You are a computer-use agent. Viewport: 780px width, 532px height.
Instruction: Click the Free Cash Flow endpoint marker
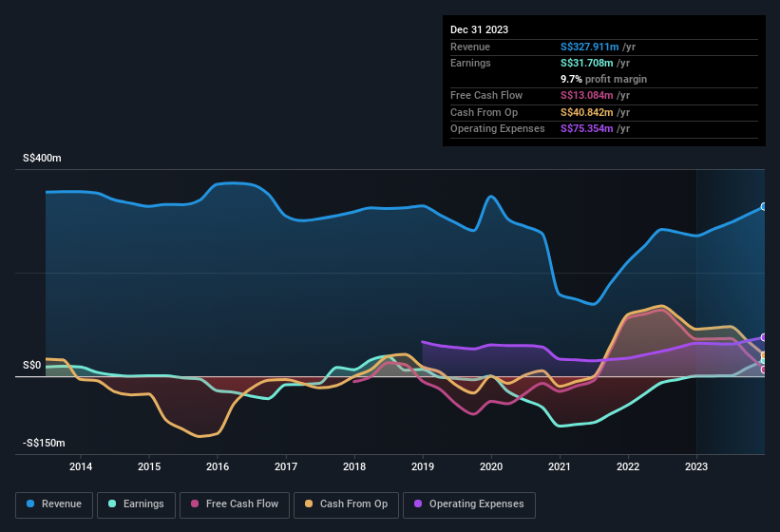[764, 370]
